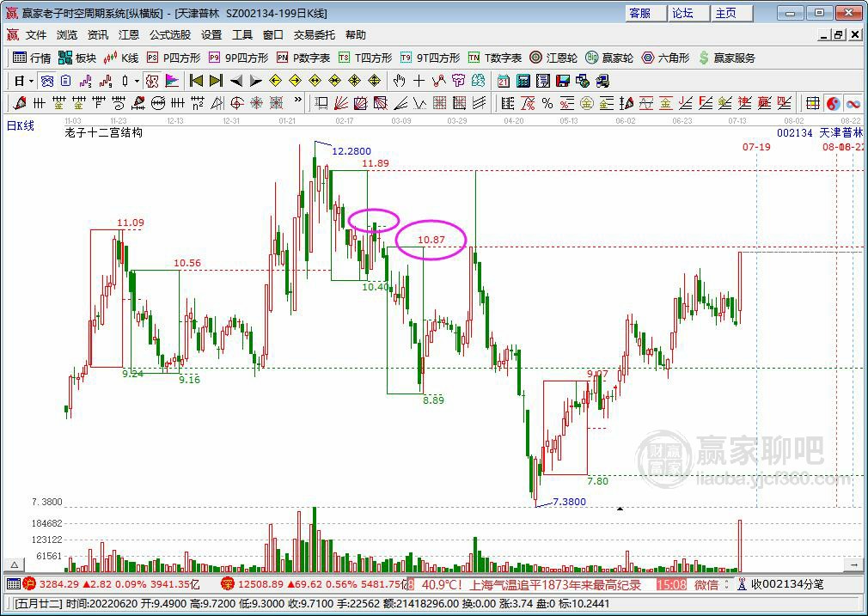Click the 微信 status bar label

706,584
